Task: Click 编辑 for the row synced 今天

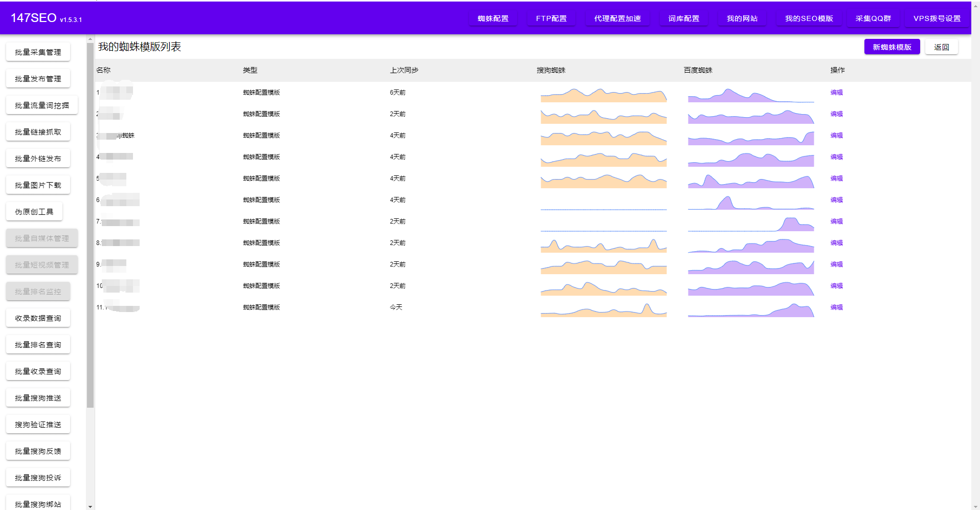Action: (836, 307)
